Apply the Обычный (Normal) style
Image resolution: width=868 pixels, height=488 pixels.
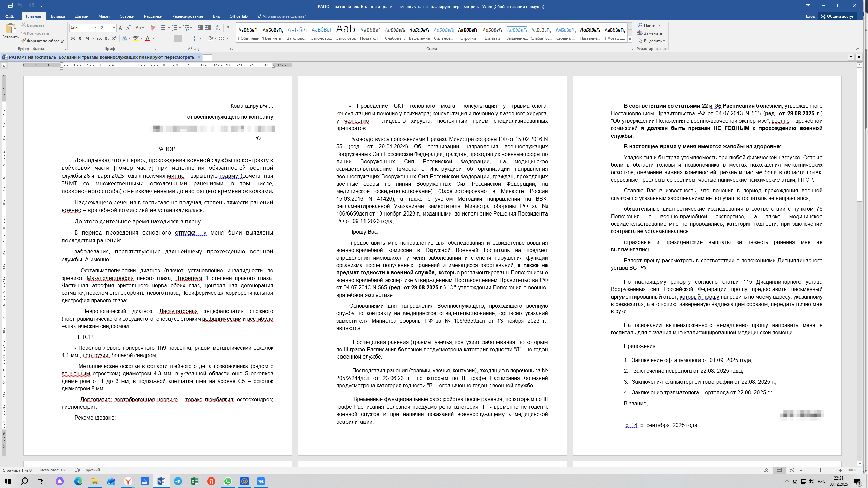(x=249, y=33)
